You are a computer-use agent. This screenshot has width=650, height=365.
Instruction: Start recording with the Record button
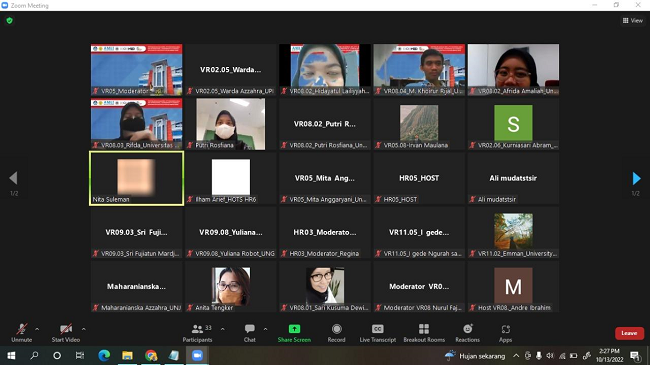click(x=336, y=333)
